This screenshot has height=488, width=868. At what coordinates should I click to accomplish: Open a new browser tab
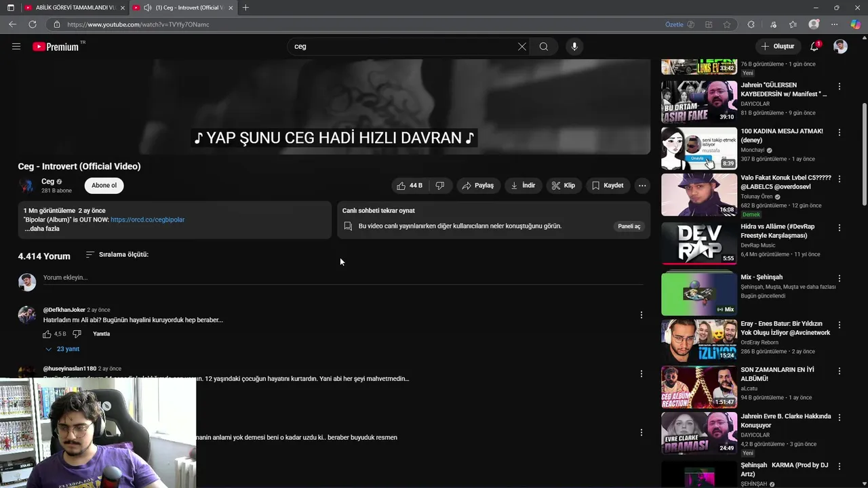pyautogui.click(x=245, y=7)
